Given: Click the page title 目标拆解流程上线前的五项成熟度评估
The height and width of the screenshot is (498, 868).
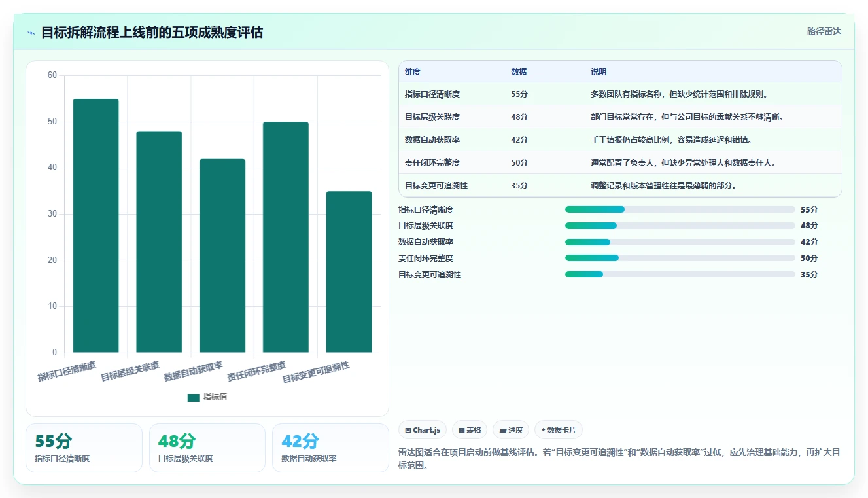Looking at the screenshot, I should coord(152,33).
